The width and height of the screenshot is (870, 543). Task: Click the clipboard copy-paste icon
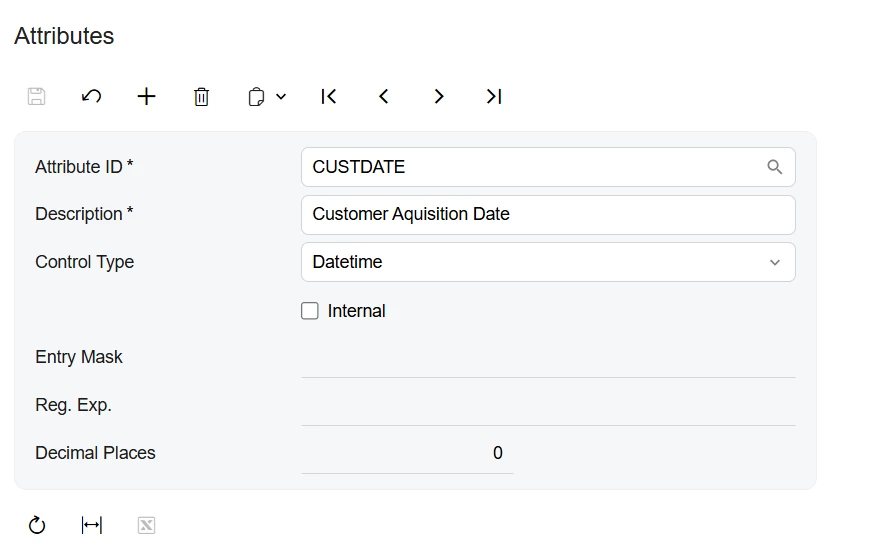[257, 97]
